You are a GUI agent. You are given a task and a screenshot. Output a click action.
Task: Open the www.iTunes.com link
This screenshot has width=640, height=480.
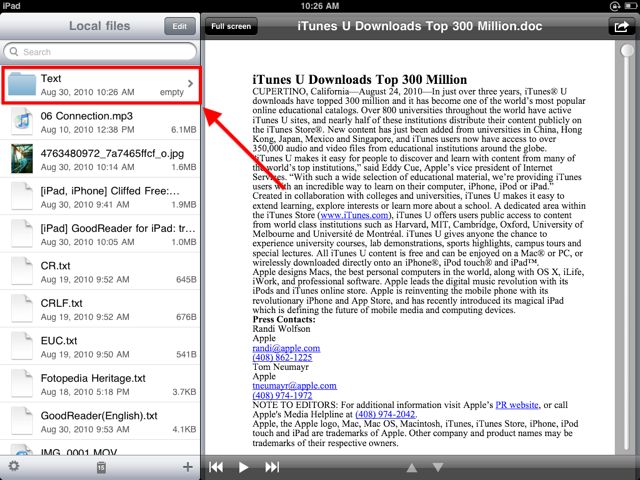[354, 215]
